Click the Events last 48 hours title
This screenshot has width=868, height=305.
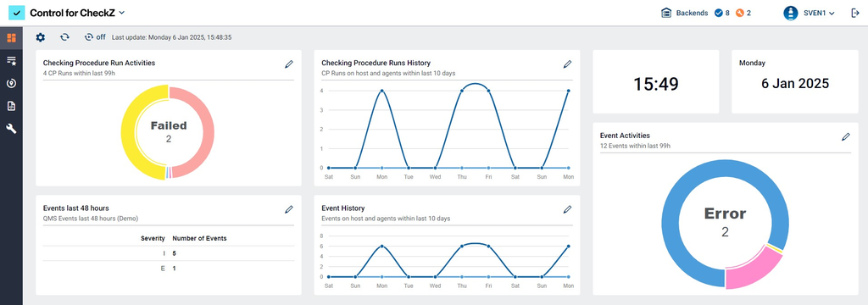75,208
